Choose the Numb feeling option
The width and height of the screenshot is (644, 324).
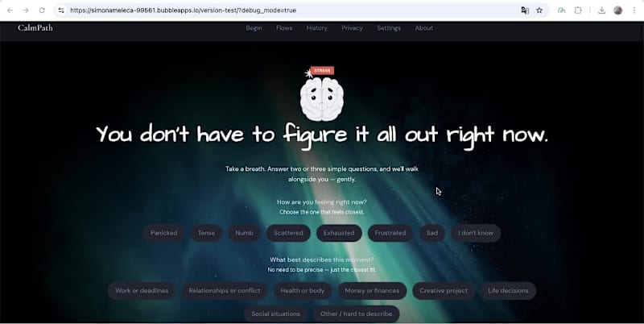(x=244, y=233)
